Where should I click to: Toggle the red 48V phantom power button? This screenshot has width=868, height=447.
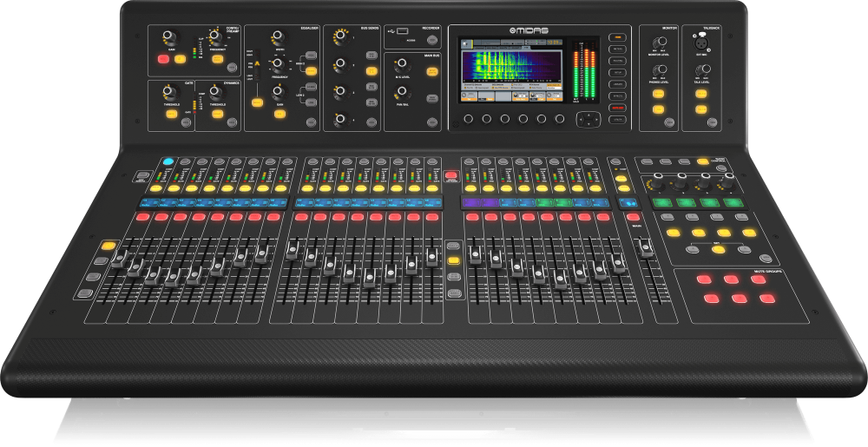pos(163,59)
